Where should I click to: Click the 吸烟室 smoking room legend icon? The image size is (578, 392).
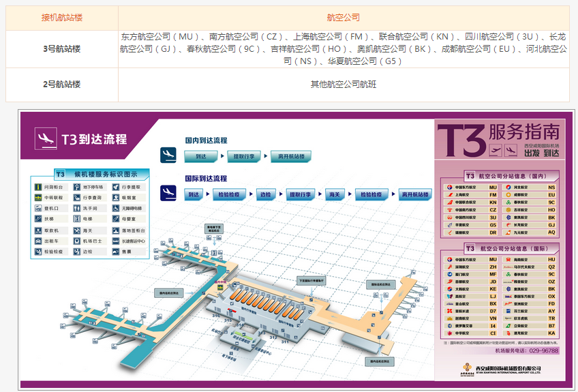coord(116,198)
